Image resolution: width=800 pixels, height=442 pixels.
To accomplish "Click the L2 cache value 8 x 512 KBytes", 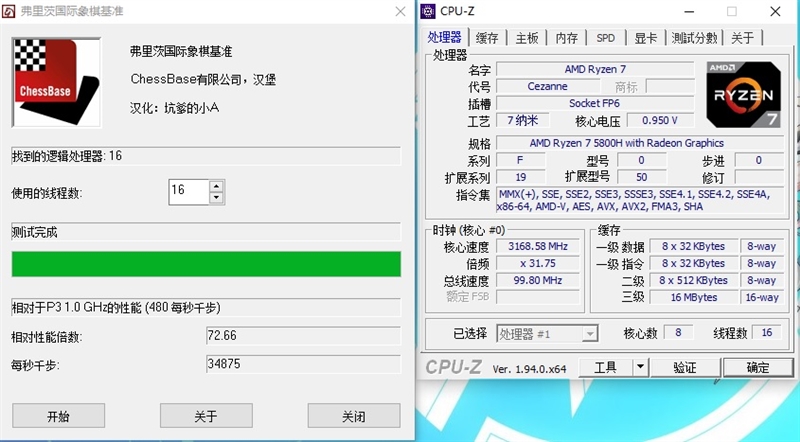I will 694,280.
